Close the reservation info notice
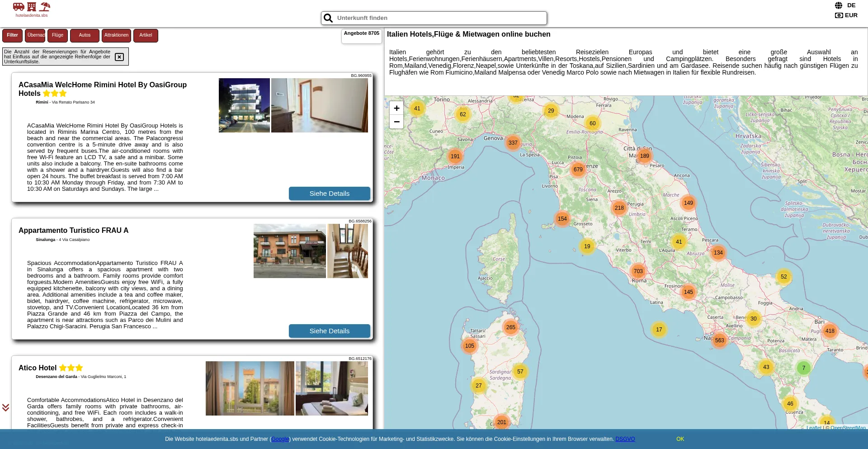The image size is (868, 449). coord(119,57)
